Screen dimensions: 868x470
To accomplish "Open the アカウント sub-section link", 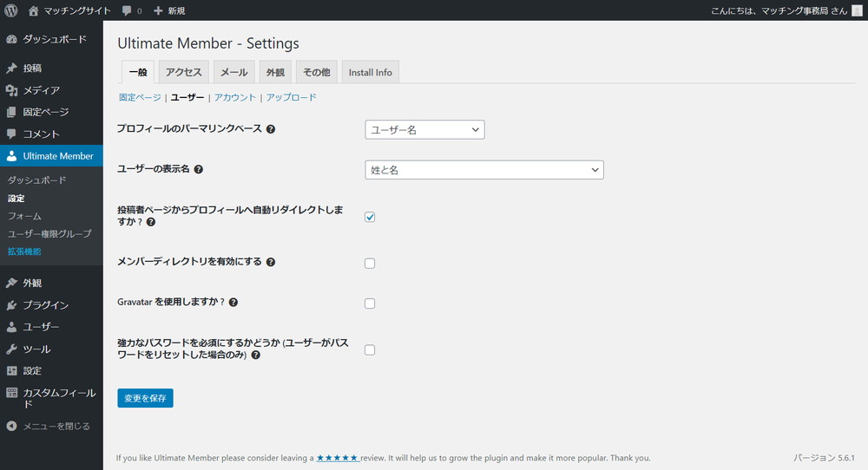I will [235, 97].
